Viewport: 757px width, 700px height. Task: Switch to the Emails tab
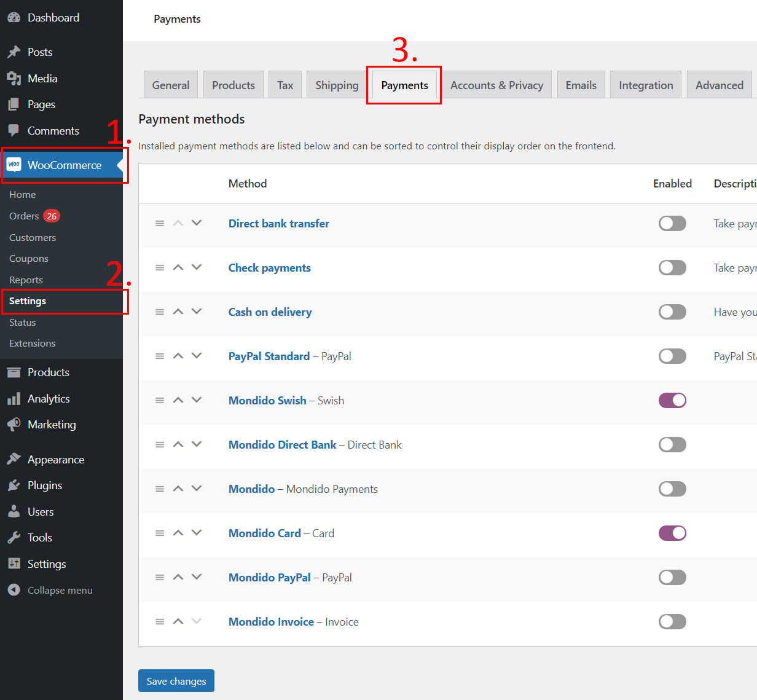pos(581,85)
